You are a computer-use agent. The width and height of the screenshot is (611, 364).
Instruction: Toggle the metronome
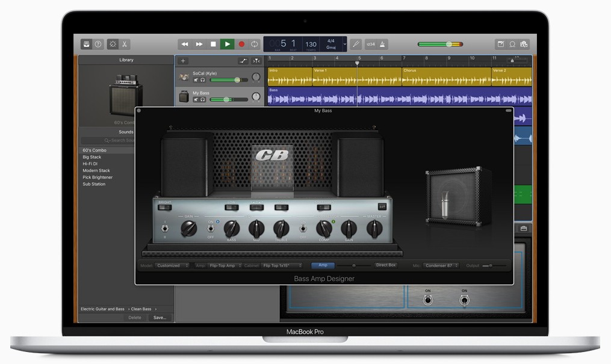click(382, 44)
